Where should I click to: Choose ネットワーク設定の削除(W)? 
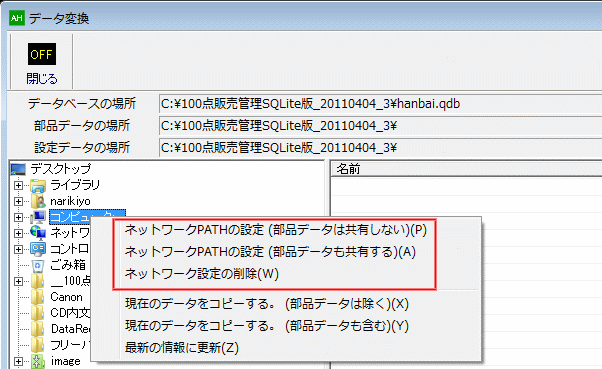click(202, 274)
